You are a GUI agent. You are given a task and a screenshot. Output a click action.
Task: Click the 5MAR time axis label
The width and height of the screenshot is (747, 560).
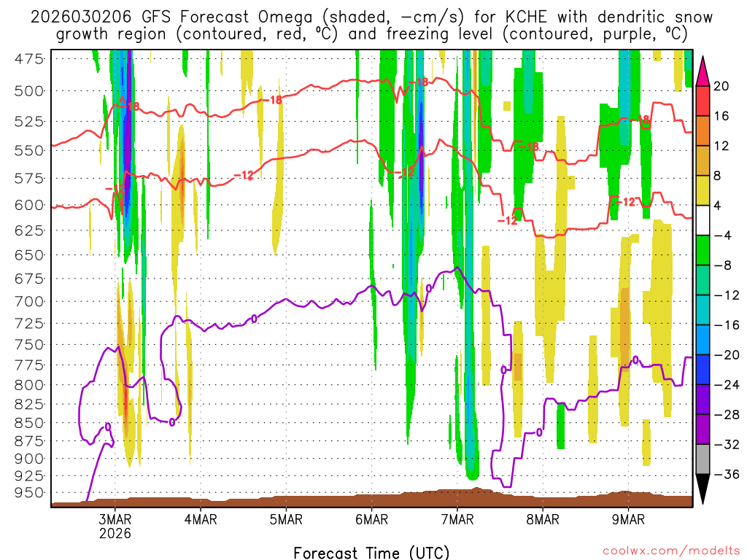pyautogui.click(x=286, y=519)
